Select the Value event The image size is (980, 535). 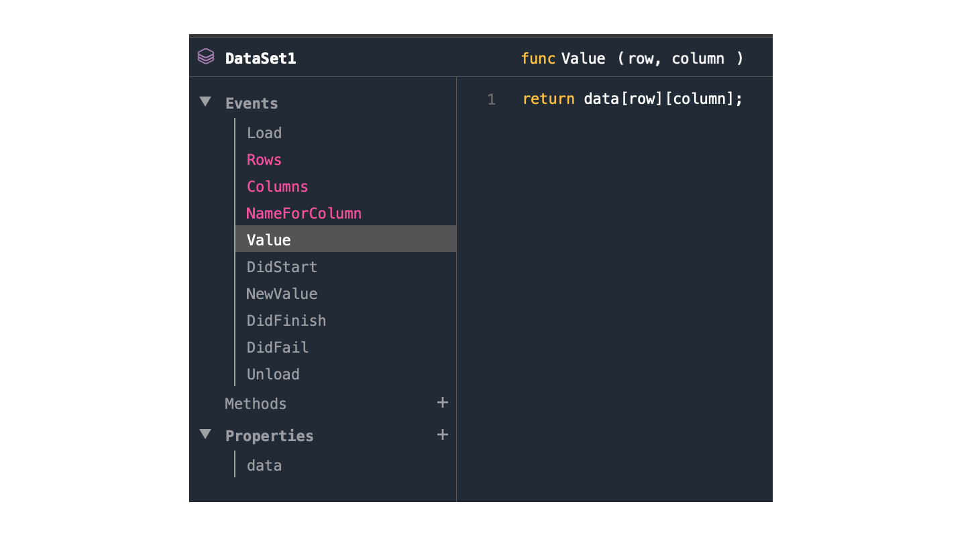click(269, 240)
